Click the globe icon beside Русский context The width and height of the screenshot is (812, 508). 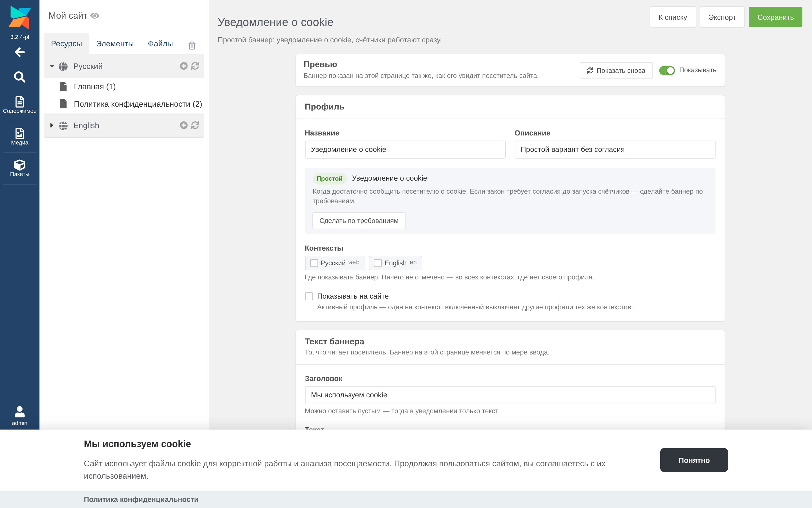[63, 67]
